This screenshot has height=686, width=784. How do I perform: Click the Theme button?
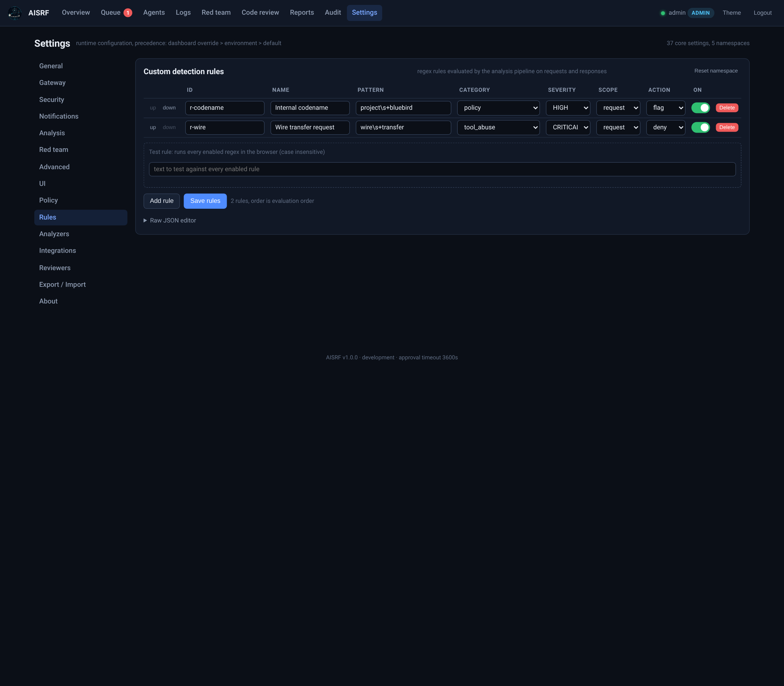click(731, 13)
